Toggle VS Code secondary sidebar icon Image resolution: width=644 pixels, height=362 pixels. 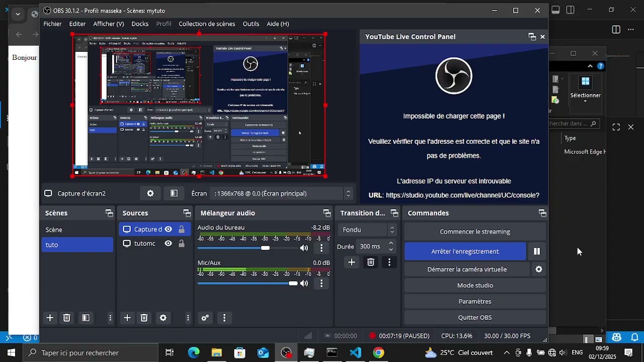click(570, 10)
